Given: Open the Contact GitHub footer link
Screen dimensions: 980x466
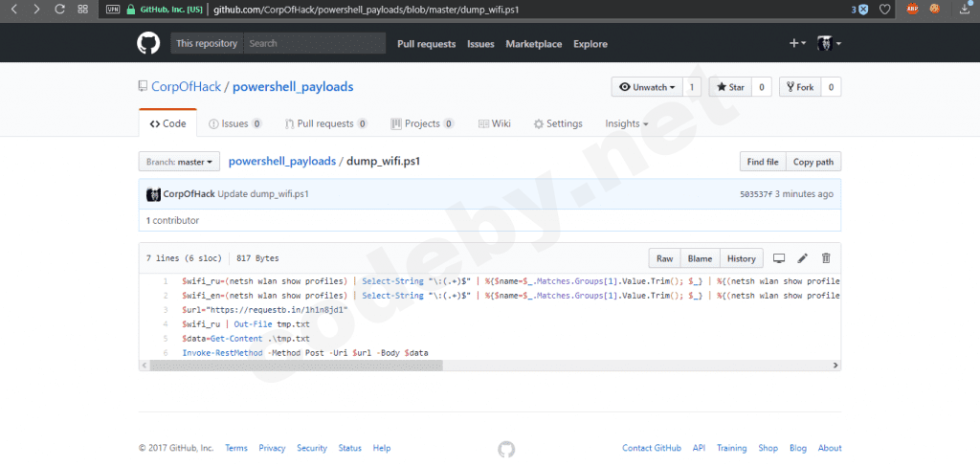Looking at the screenshot, I should 651,448.
